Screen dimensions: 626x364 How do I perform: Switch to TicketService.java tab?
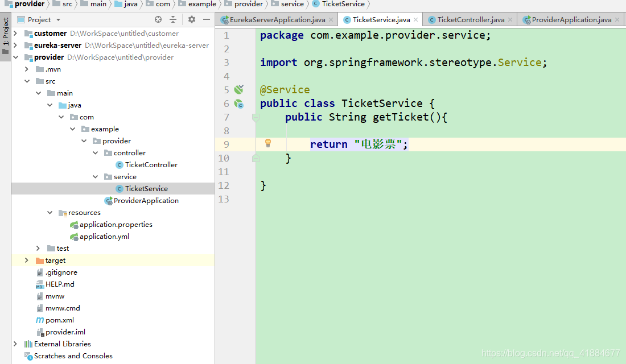pyautogui.click(x=381, y=19)
